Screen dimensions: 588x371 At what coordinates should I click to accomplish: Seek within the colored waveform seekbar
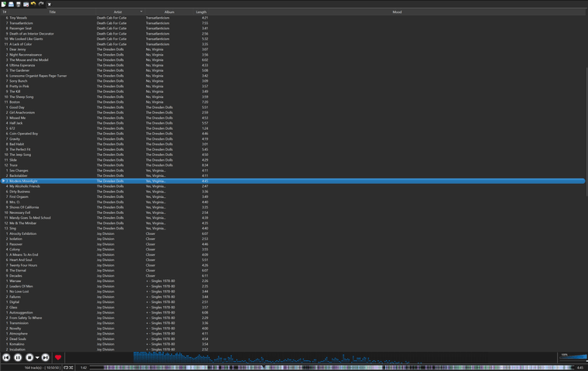click(x=332, y=368)
